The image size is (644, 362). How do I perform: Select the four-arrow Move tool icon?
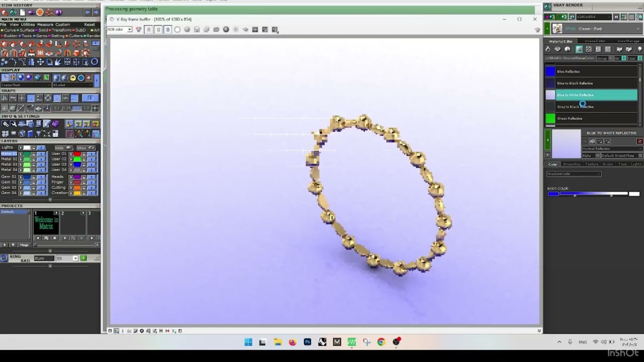40,62
